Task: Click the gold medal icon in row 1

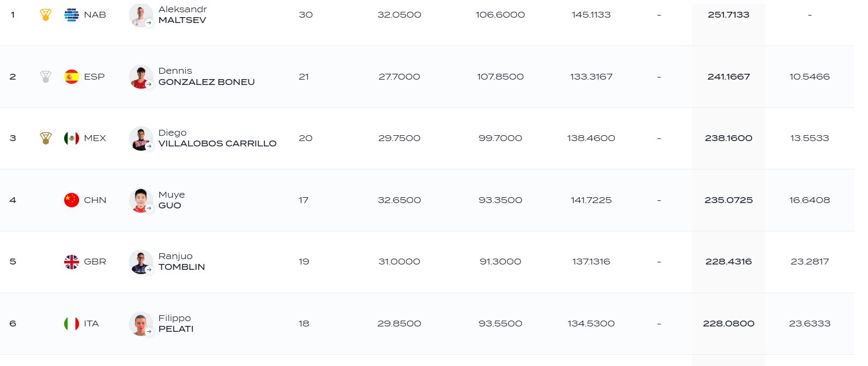Action: pyautogui.click(x=46, y=15)
